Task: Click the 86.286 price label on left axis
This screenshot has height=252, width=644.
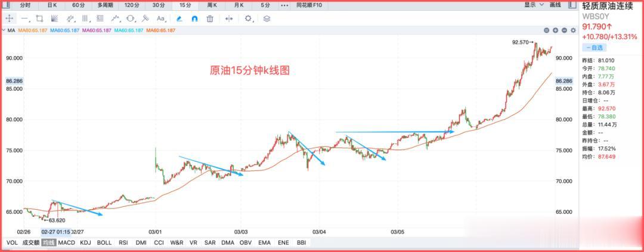Action: click(x=13, y=81)
